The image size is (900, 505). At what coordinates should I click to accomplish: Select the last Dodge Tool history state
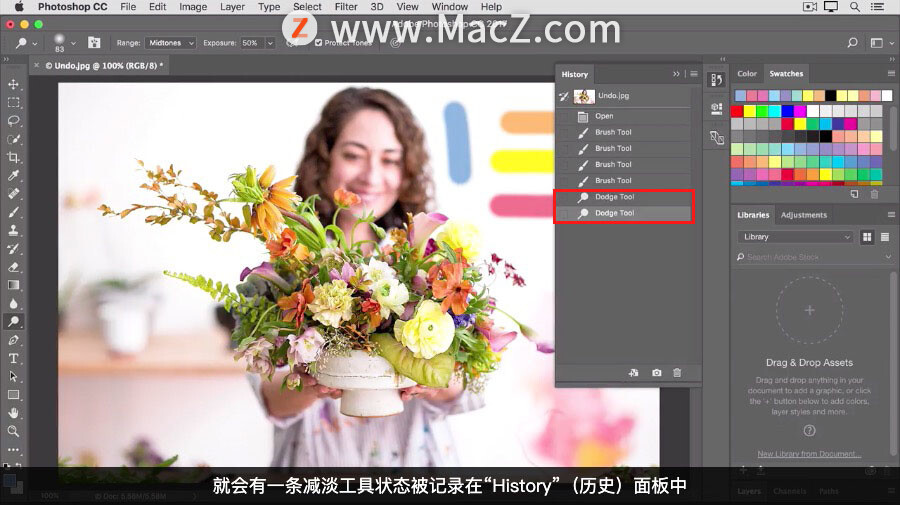623,213
